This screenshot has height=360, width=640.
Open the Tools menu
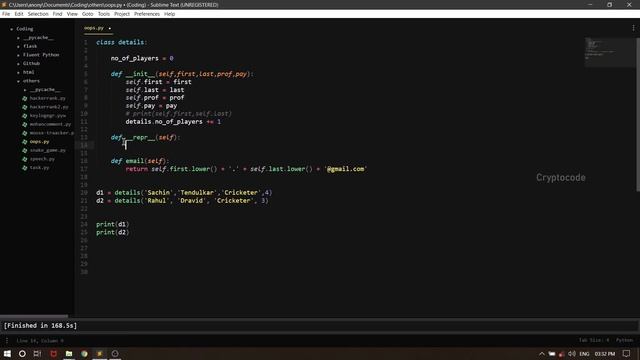pyautogui.click(x=104, y=14)
